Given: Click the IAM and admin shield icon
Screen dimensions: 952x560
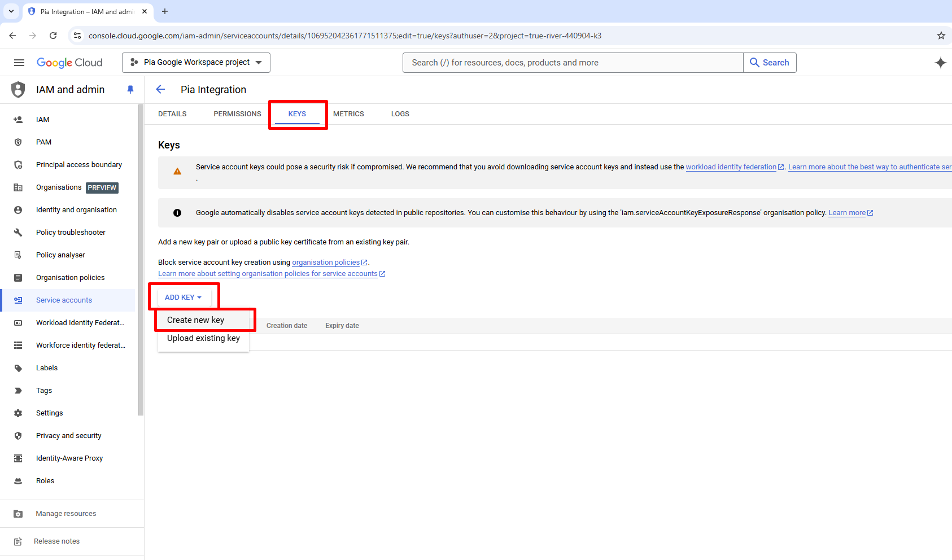Looking at the screenshot, I should [18, 89].
